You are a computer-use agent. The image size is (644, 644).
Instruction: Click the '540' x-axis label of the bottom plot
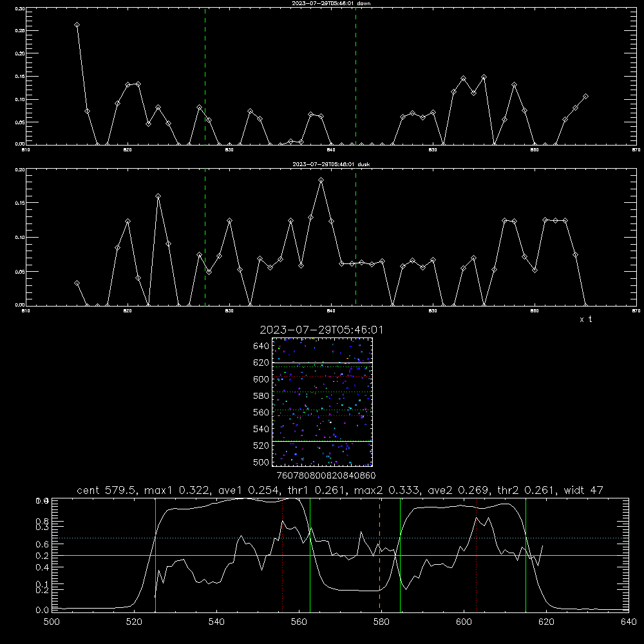tap(216, 622)
